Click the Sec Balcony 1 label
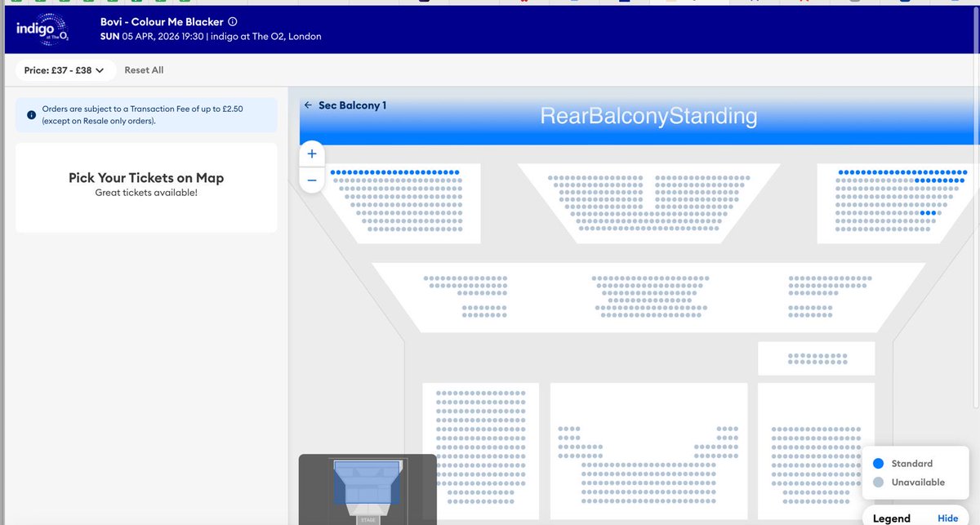 coord(352,105)
